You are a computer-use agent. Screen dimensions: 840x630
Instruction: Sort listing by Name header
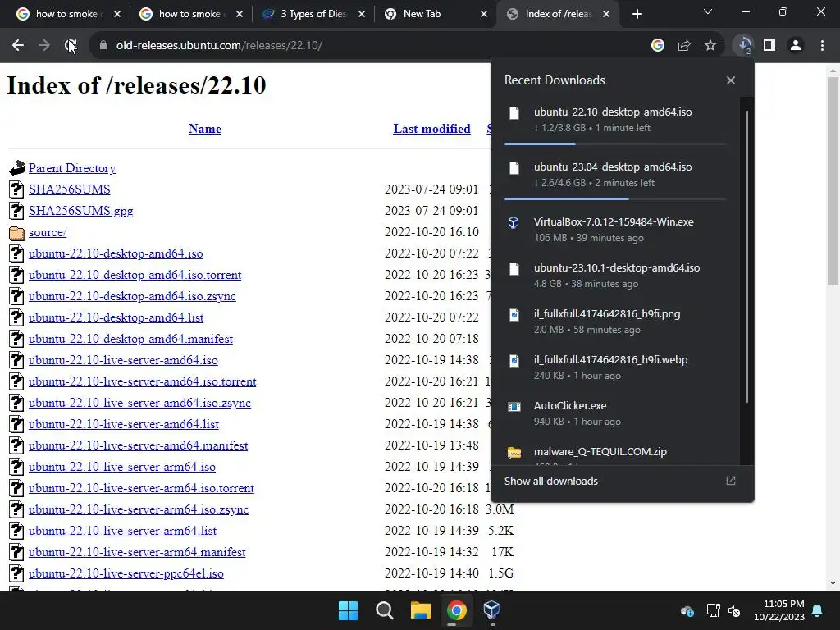tap(204, 129)
